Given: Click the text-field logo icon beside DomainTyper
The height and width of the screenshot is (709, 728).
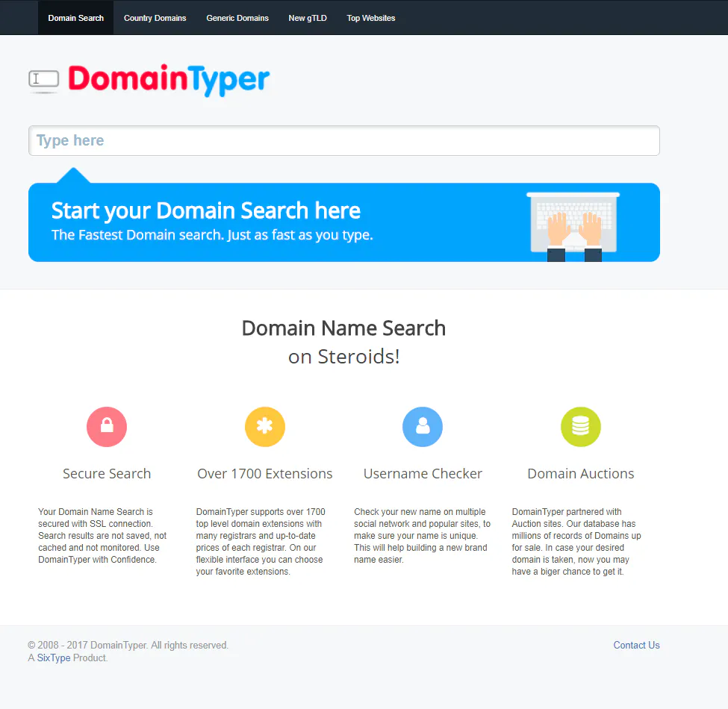Looking at the screenshot, I should [x=43, y=80].
